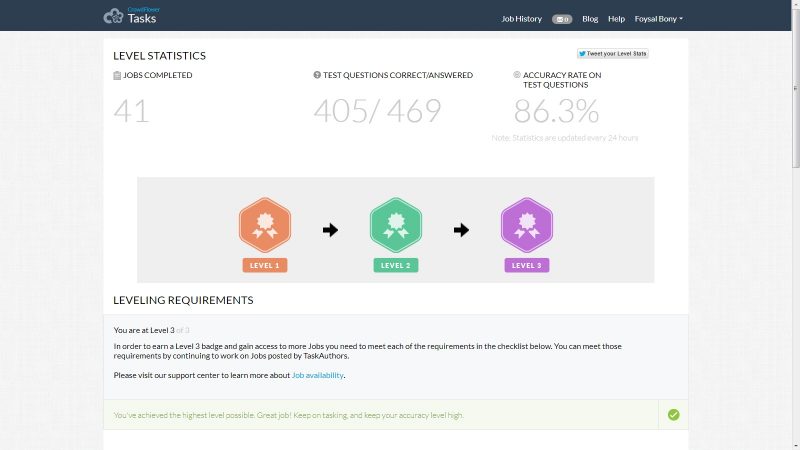The height and width of the screenshot is (450, 800).
Task: Open the Job History page
Action: point(521,19)
